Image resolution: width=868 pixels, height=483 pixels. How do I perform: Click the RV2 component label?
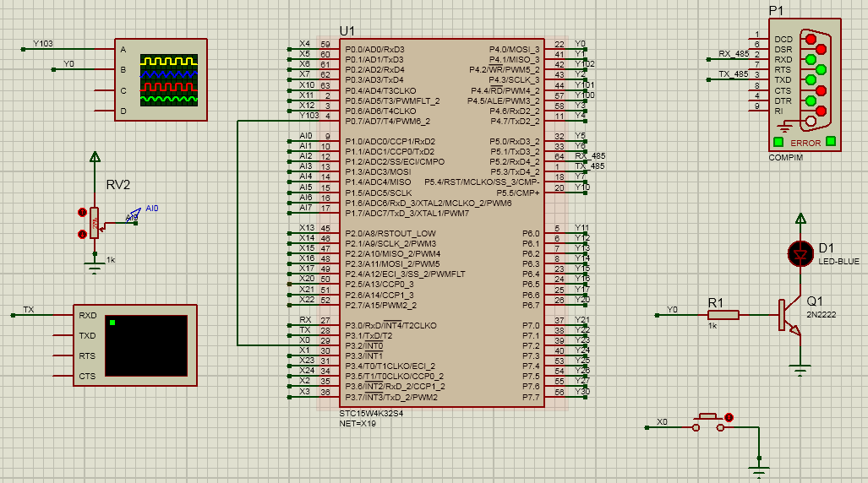(117, 185)
